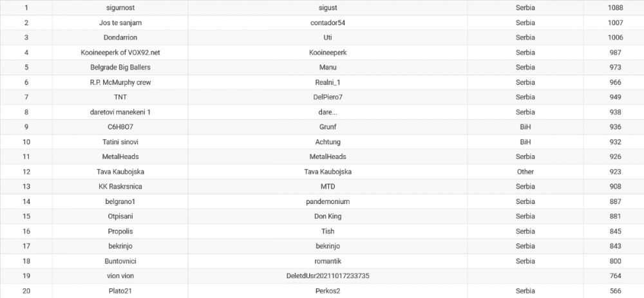Click the team name sigurnost
The height and width of the screenshot is (298, 644).
pyautogui.click(x=120, y=8)
